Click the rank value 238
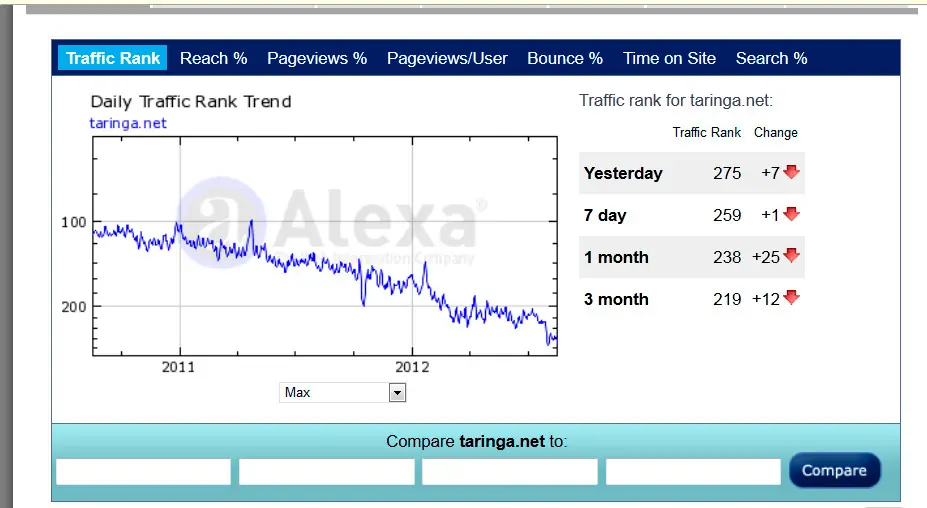927x508 pixels. (x=727, y=257)
